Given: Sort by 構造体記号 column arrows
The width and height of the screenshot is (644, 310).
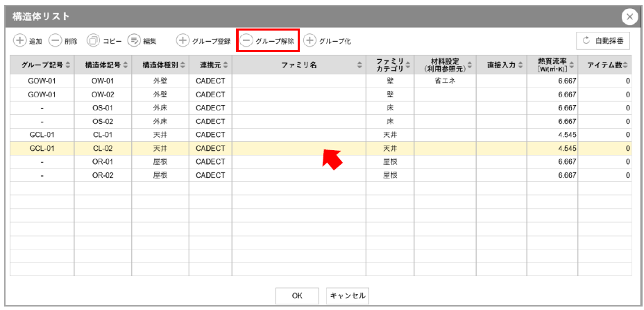Looking at the screenshot, I should point(126,65).
